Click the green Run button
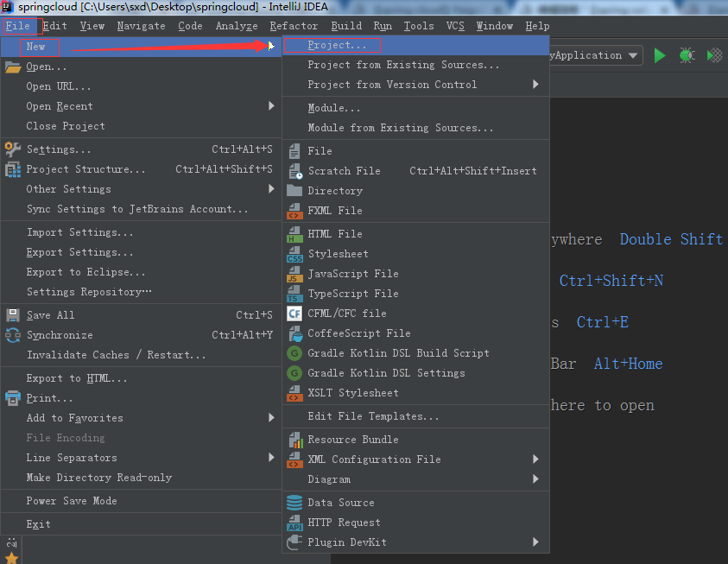728x564 pixels. click(x=659, y=55)
